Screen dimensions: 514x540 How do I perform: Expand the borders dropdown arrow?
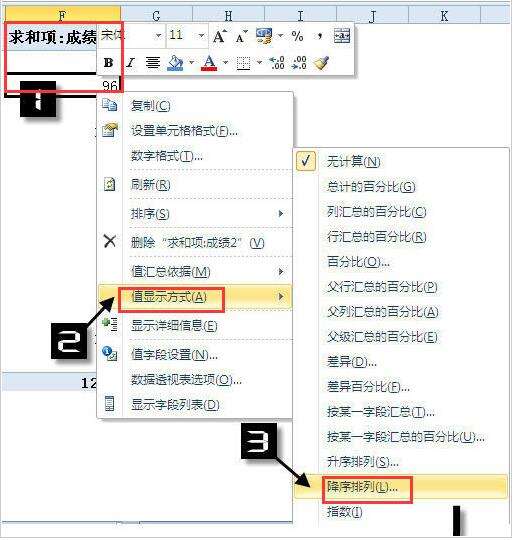point(259,63)
